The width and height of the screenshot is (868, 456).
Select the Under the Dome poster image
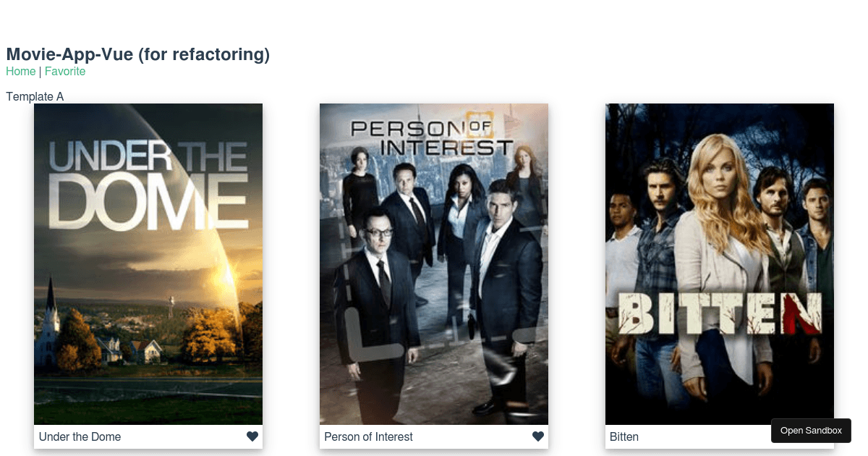click(148, 264)
